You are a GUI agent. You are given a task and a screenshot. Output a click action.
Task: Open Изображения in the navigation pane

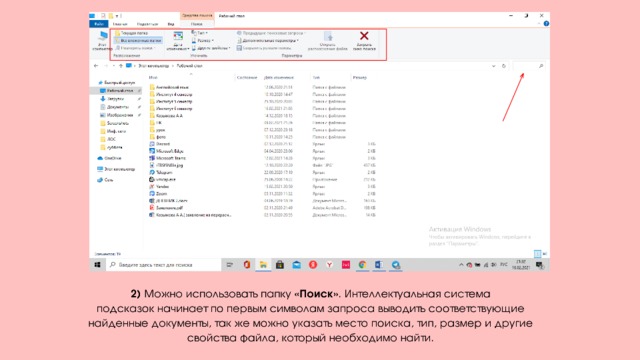tap(119, 115)
